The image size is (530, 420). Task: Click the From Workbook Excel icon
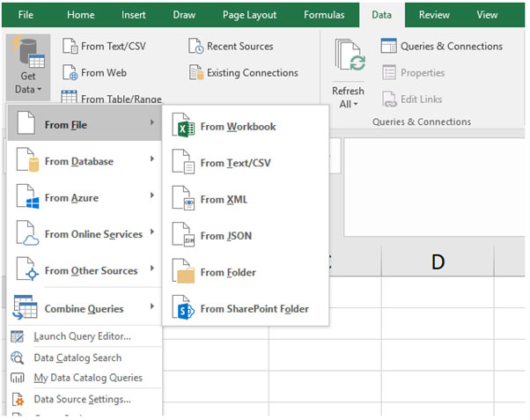point(183,125)
